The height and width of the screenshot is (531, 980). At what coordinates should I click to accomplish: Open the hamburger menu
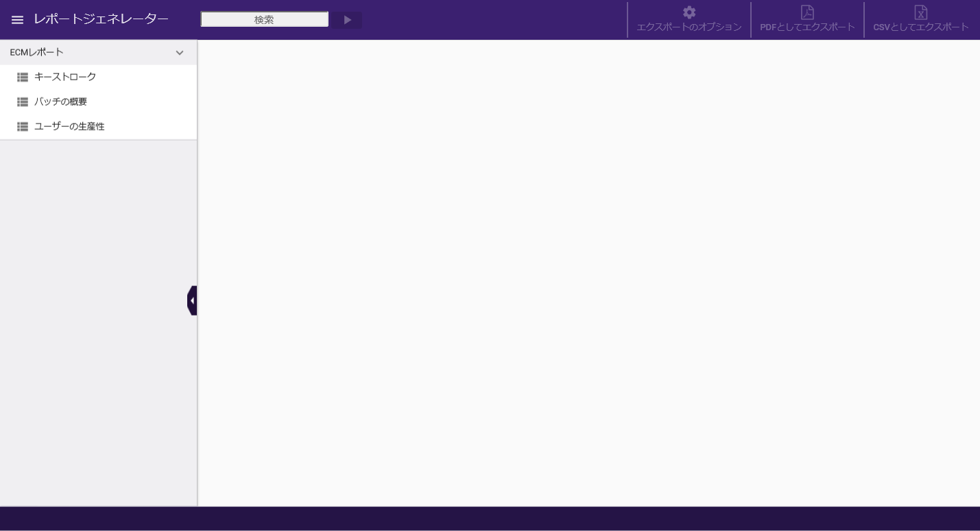17,20
